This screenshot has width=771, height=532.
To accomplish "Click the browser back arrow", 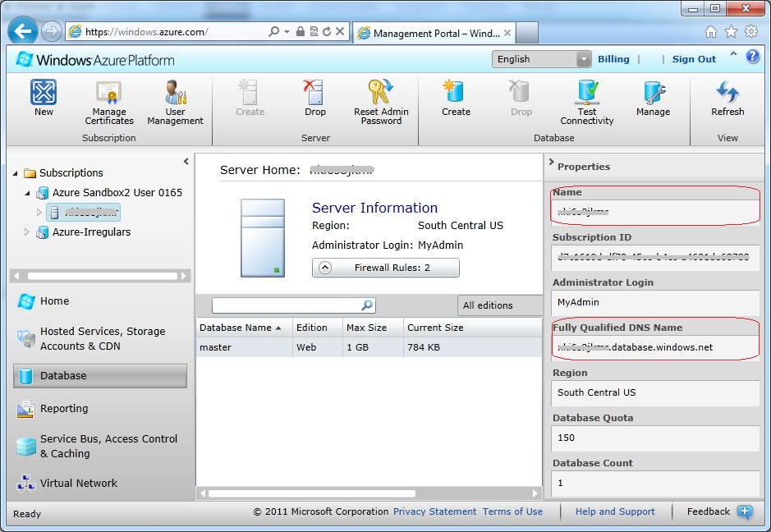I will coord(23,31).
